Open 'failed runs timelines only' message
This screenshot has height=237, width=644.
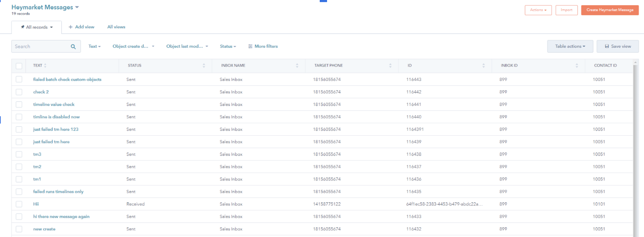[x=58, y=192]
